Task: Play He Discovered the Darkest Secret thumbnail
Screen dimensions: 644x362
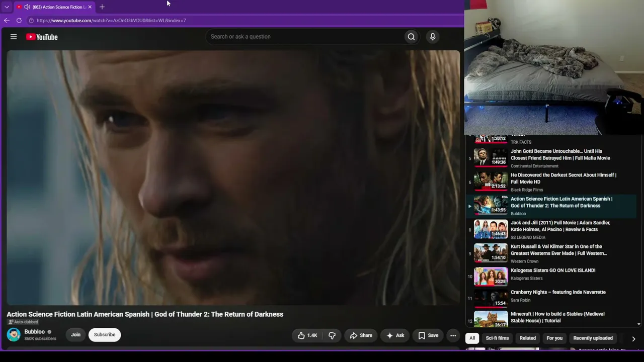Action: coord(491,181)
